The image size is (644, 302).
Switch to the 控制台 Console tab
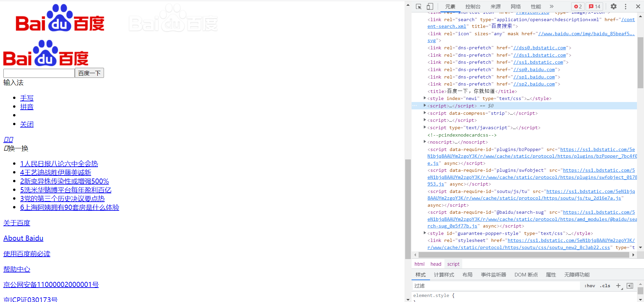click(473, 6)
